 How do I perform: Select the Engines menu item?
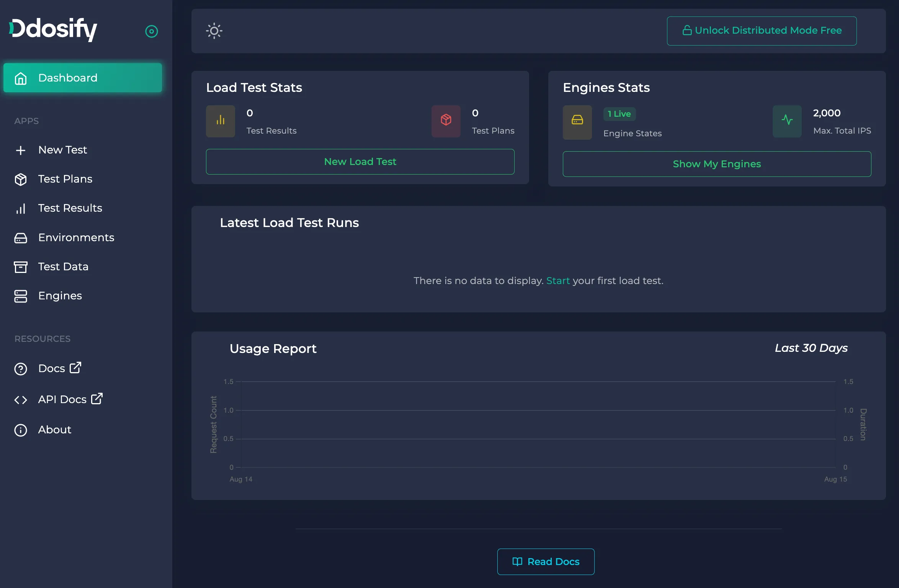[60, 295]
